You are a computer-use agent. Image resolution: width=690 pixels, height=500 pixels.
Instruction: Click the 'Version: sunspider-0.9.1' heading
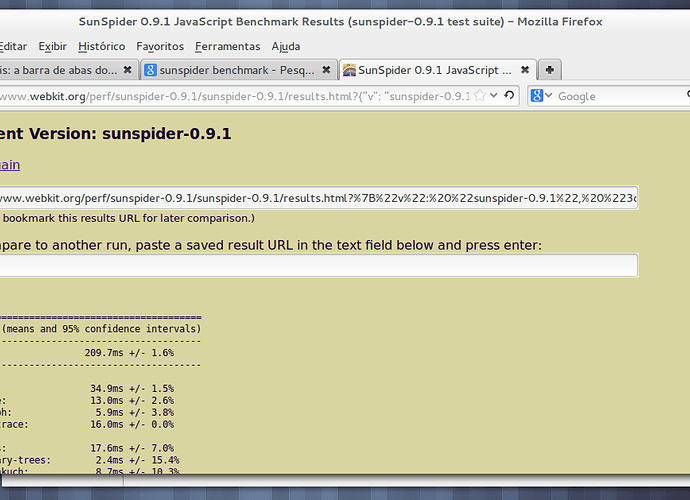point(130,133)
